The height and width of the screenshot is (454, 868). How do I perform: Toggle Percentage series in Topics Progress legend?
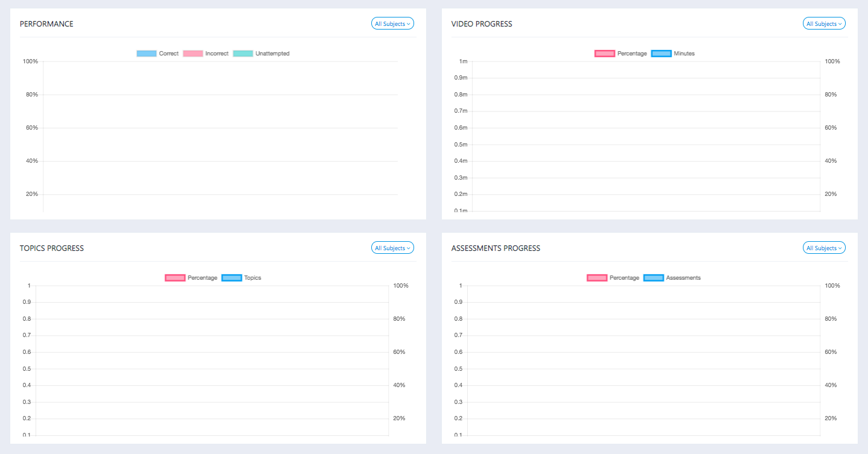[190, 278]
